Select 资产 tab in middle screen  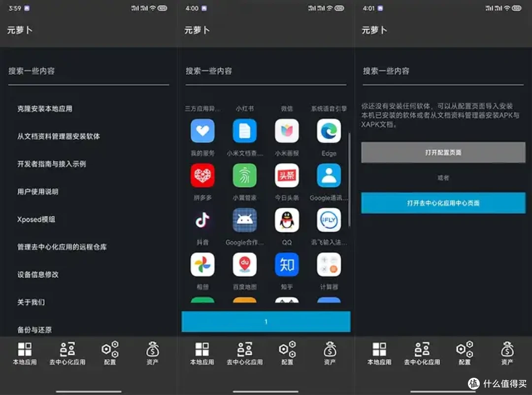(330, 354)
